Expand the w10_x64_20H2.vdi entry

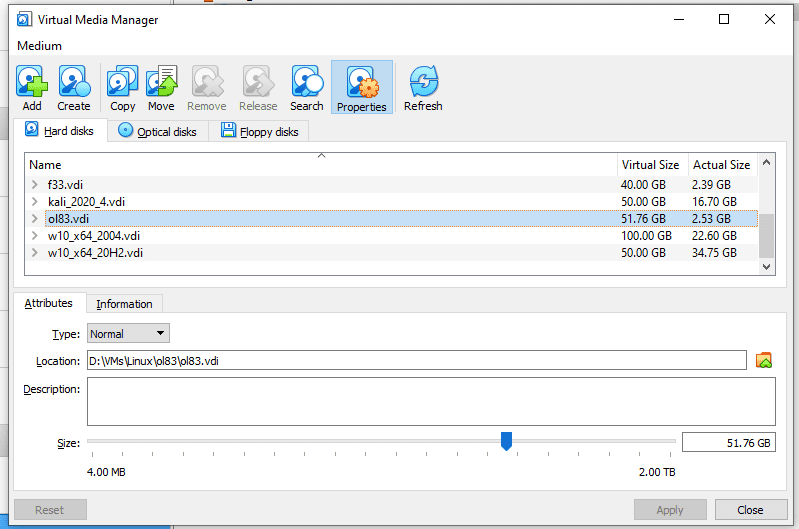pyautogui.click(x=35, y=253)
